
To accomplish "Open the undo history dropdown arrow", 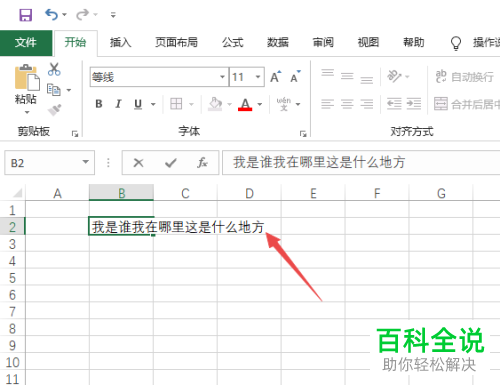I will click(65, 15).
